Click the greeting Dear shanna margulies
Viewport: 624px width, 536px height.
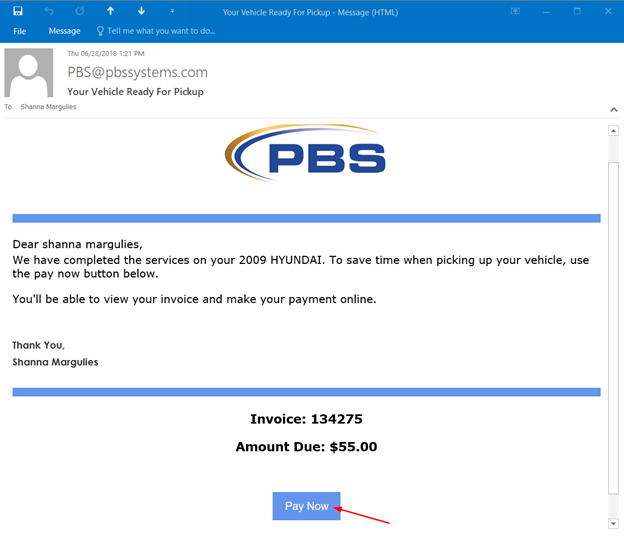78,244
